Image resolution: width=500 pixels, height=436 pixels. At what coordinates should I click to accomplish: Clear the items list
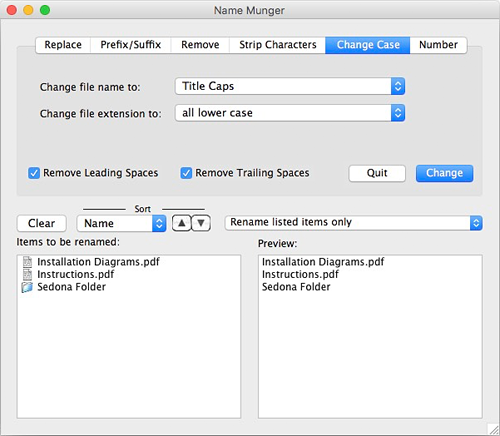[x=41, y=223]
